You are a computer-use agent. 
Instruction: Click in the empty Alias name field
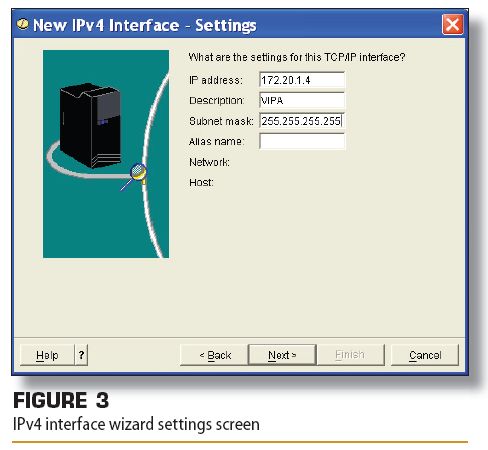pos(302,141)
